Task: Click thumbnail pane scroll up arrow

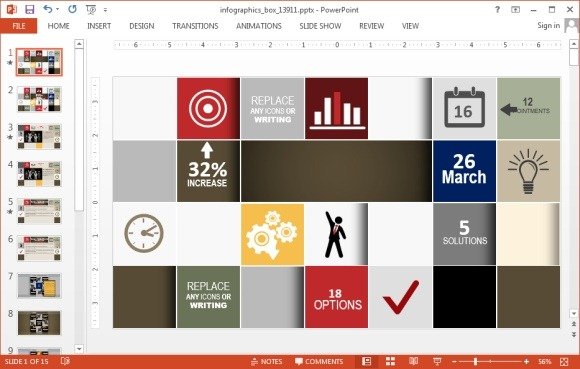Action: point(79,44)
